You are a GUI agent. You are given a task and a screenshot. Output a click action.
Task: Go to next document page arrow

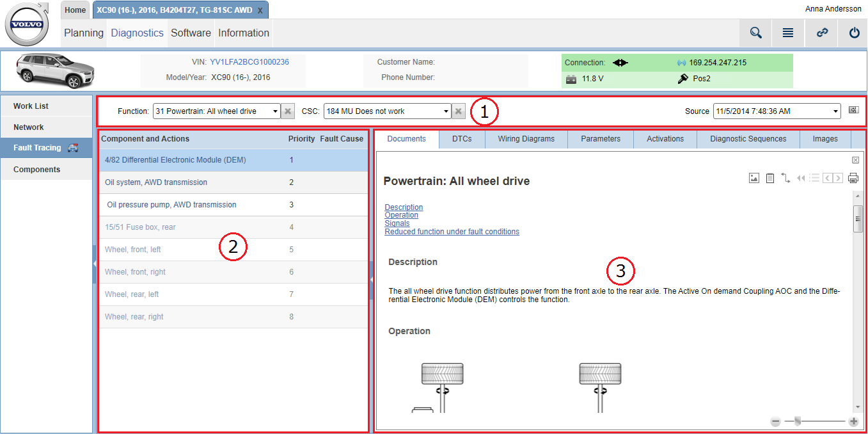[838, 178]
